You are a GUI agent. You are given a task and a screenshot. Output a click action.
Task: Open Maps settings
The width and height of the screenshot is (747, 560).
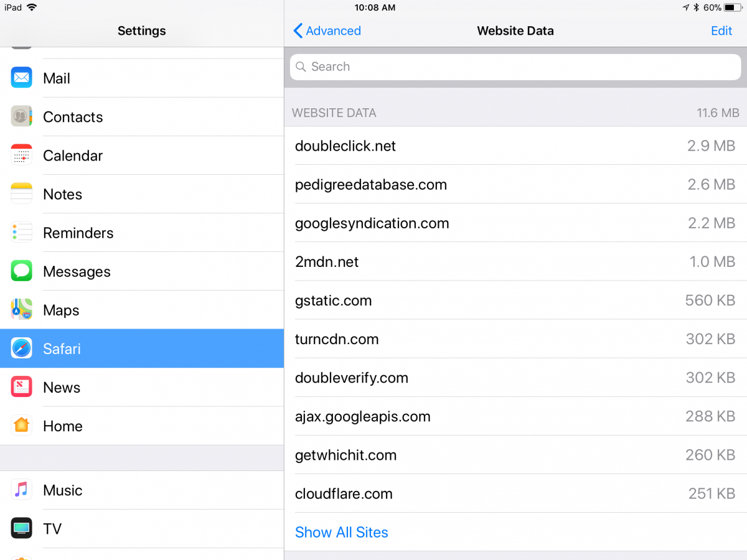coord(142,310)
